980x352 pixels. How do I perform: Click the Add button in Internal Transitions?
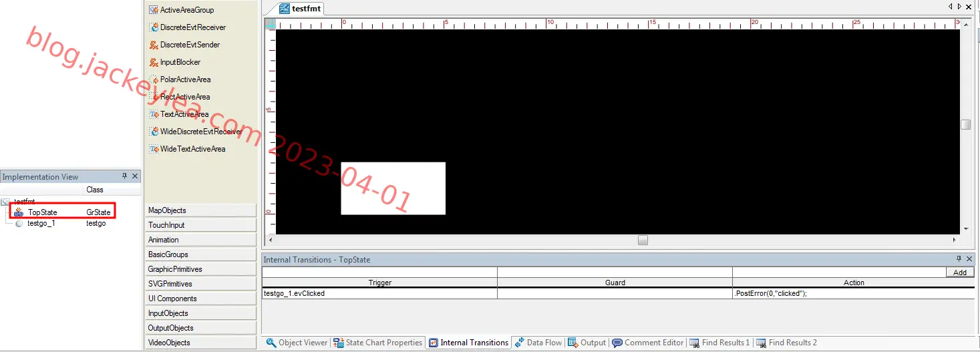tap(960, 273)
